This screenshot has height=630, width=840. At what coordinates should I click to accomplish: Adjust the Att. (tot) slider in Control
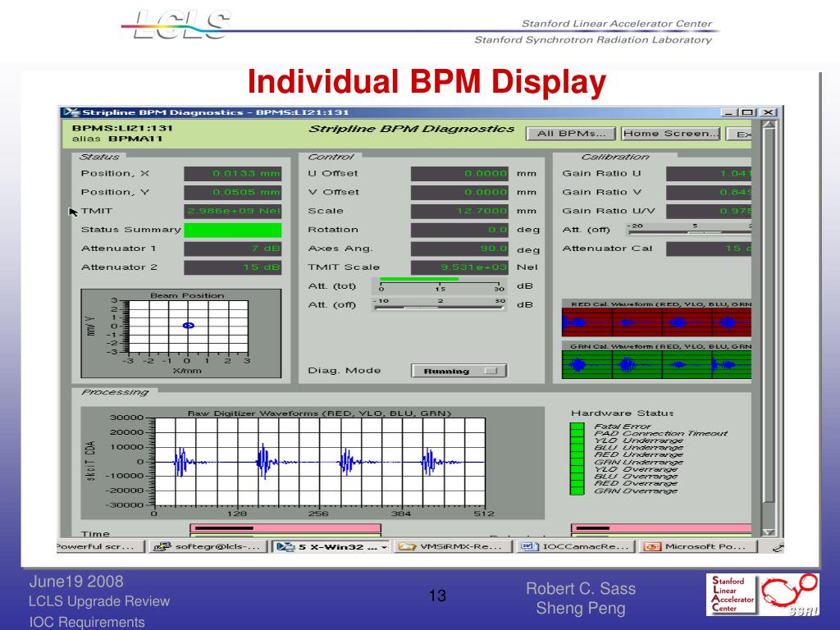(x=440, y=285)
